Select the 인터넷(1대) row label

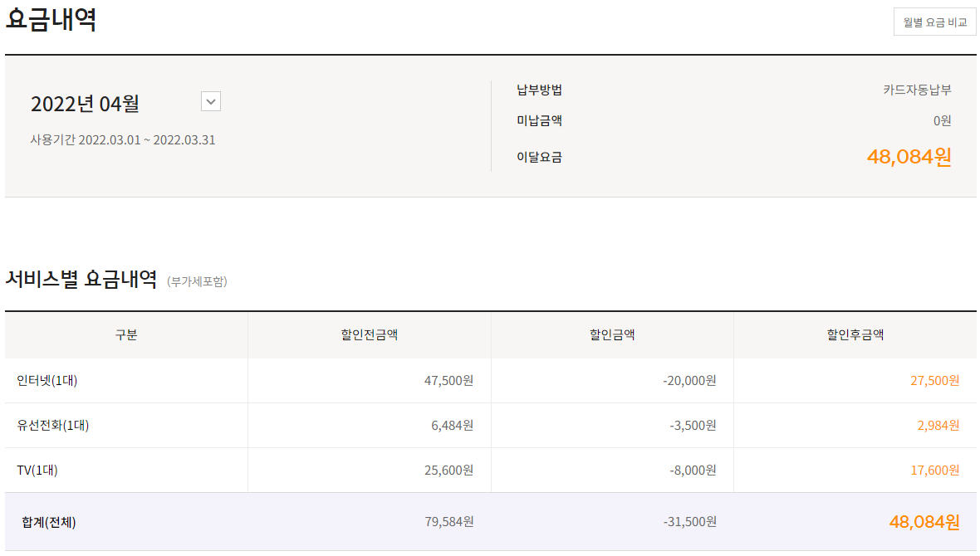(x=47, y=381)
